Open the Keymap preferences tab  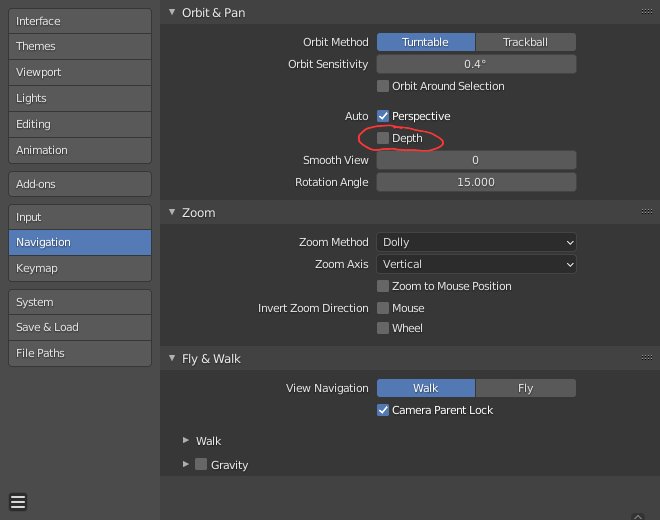click(80, 268)
